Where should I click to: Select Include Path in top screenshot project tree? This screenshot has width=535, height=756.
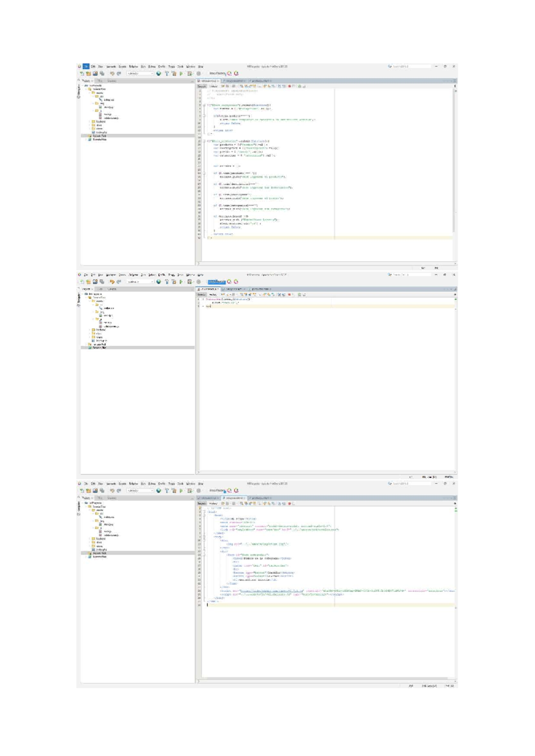click(99, 136)
